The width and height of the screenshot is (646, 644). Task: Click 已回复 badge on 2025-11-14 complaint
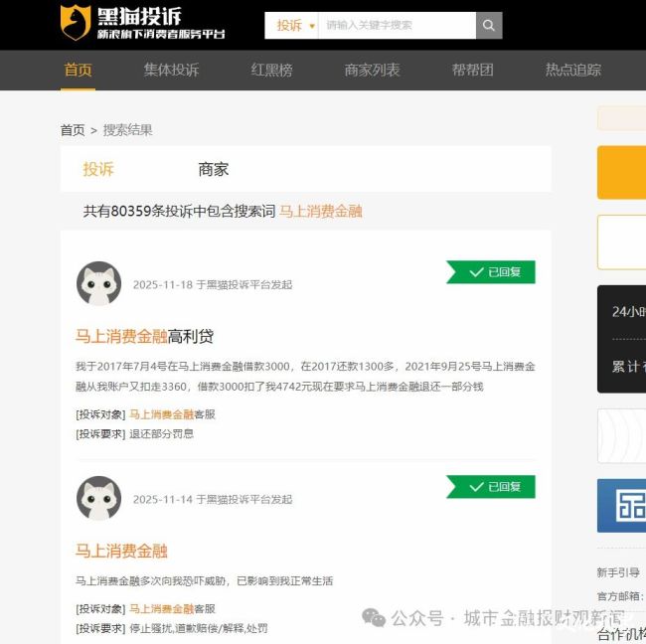click(491, 487)
